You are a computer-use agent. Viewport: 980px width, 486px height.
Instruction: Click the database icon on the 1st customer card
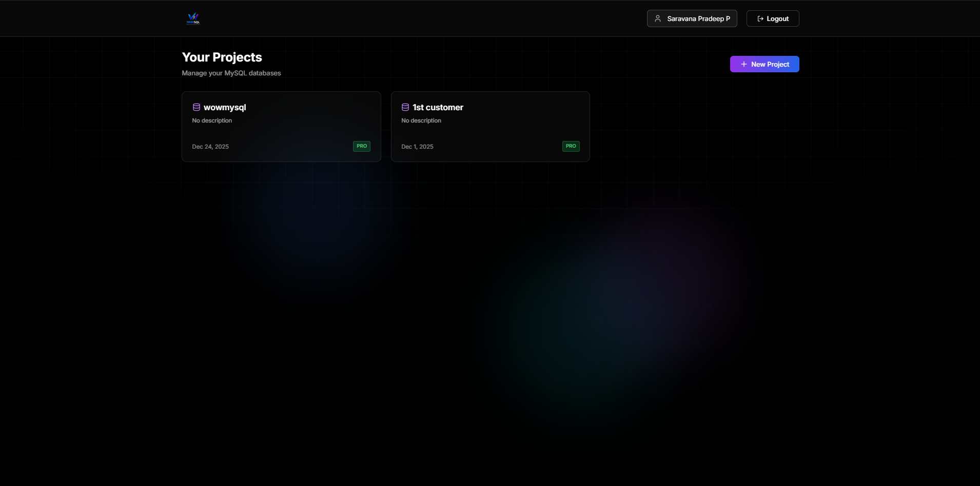[x=405, y=107]
